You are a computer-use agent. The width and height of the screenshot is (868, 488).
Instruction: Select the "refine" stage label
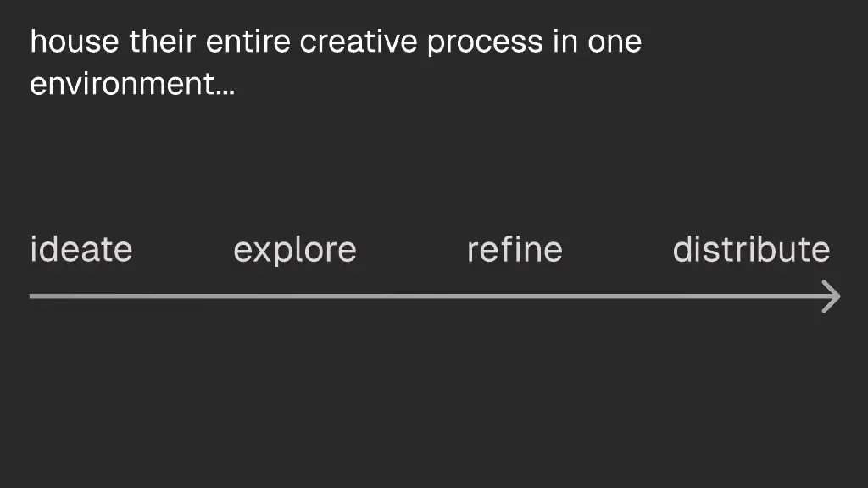(515, 250)
